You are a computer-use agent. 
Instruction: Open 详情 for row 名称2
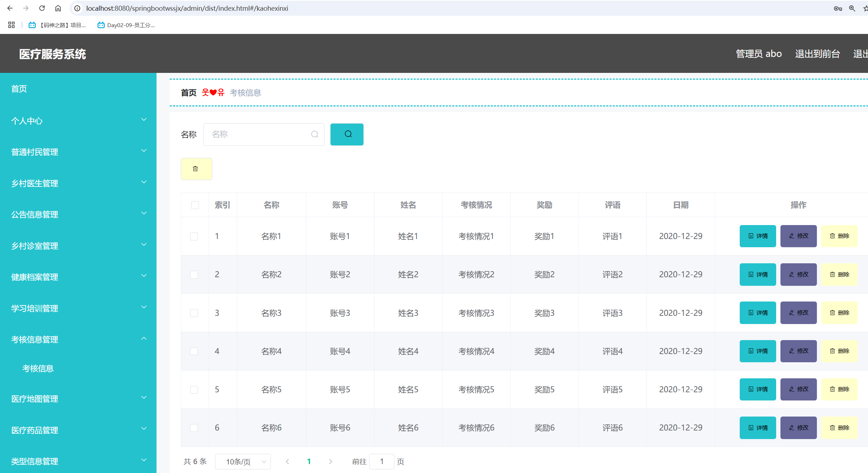(x=758, y=274)
